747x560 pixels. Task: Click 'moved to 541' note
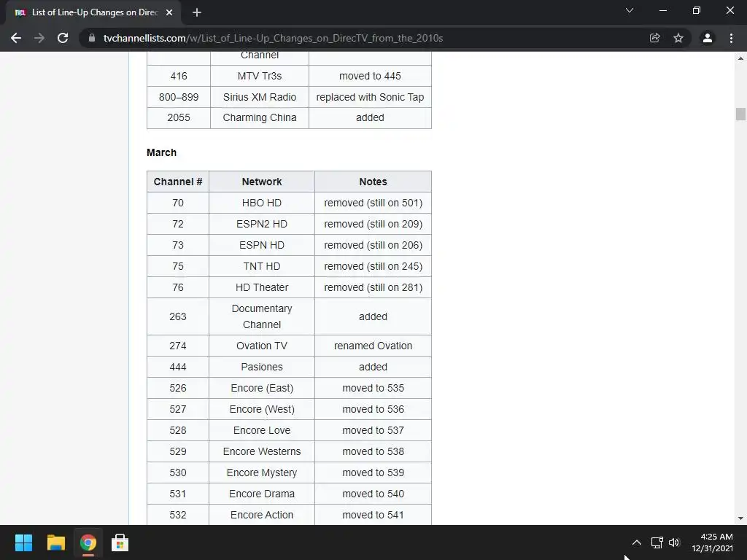(x=373, y=515)
